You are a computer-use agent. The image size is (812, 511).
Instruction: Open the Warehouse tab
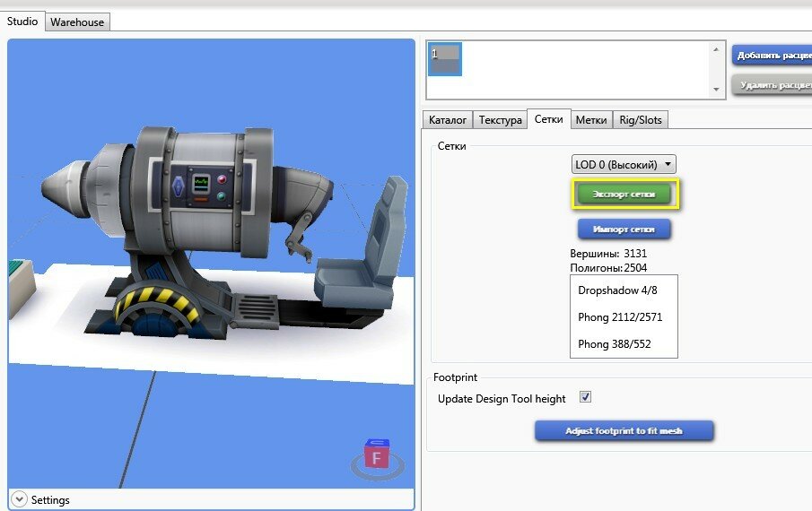(77, 22)
